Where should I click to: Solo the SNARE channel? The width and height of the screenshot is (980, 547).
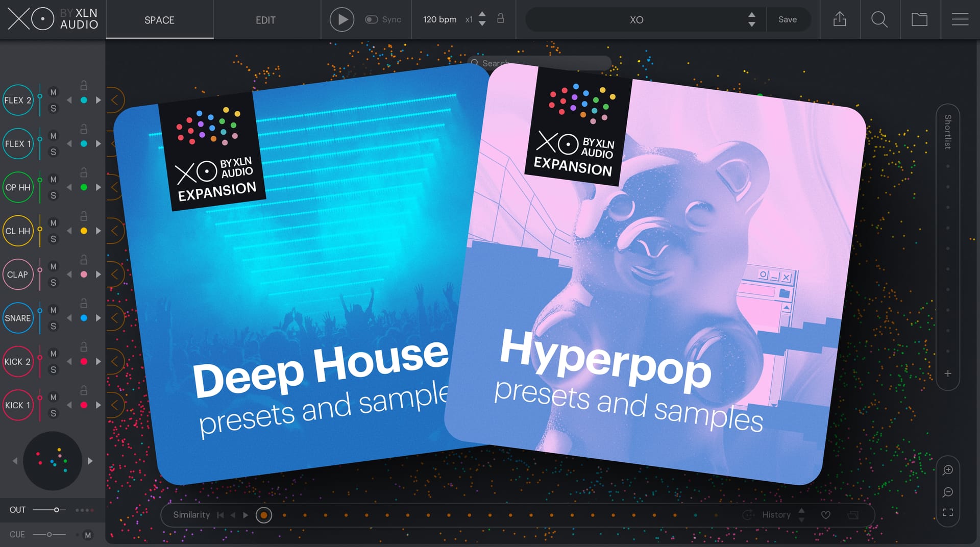(53, 326)
